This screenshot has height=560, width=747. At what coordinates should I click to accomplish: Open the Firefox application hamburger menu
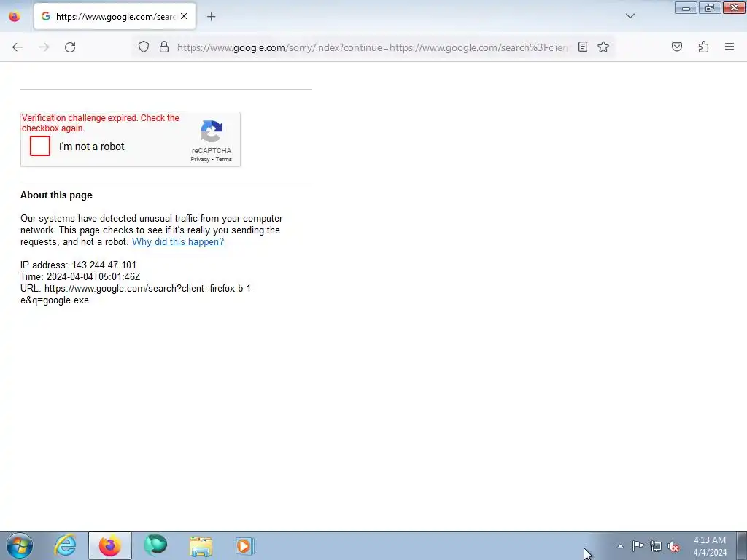[729, 47]
